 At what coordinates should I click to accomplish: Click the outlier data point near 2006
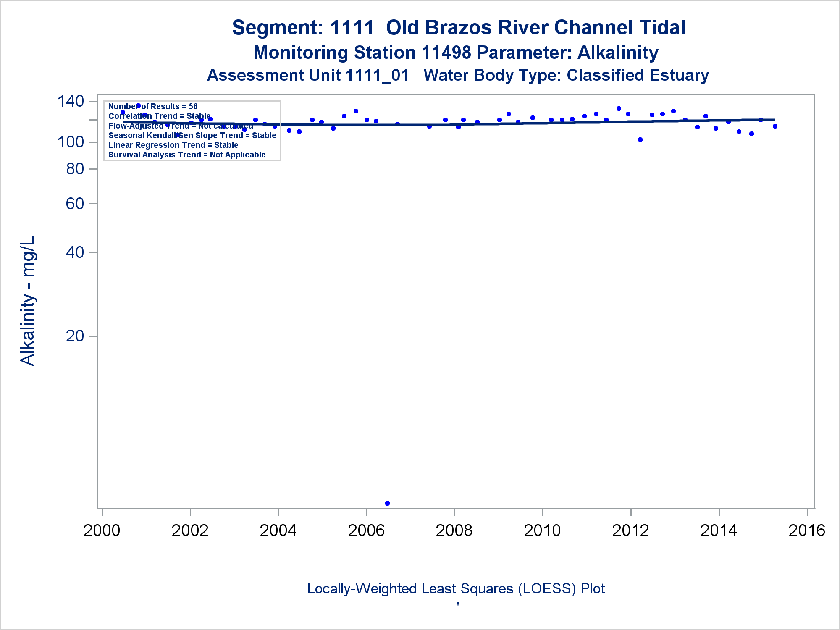point(387,503)
